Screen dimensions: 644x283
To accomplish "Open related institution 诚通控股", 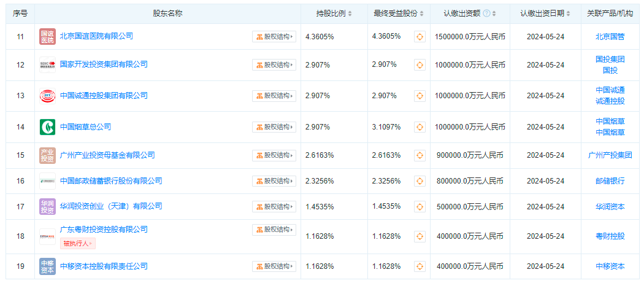I will [x=610, y=101].
